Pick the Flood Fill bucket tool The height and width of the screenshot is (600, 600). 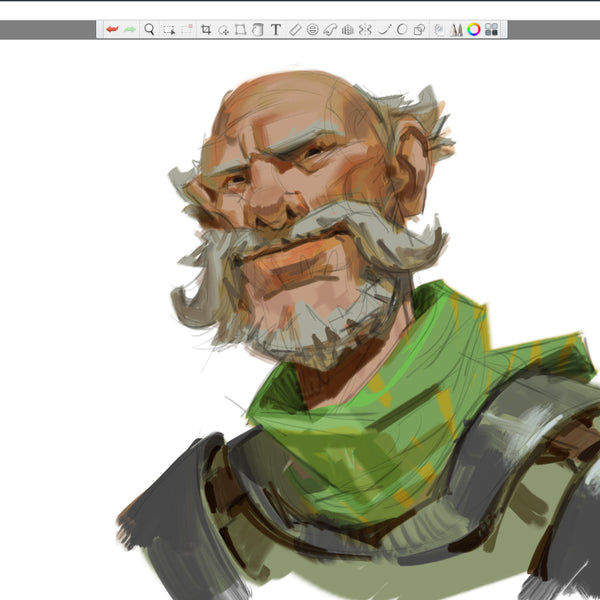257,30
